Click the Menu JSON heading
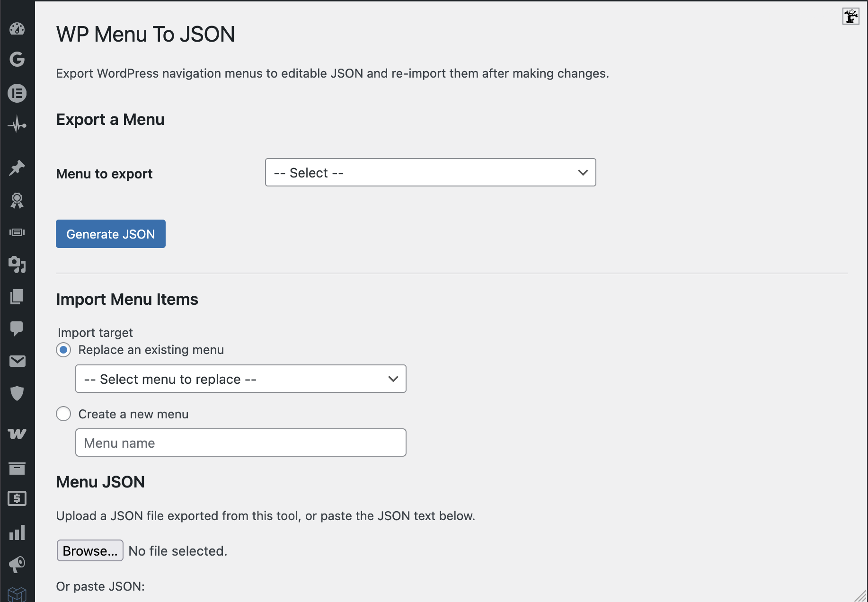Image resolution: width=868 pixels, height=602 pixels. click(x=100, y=482)
